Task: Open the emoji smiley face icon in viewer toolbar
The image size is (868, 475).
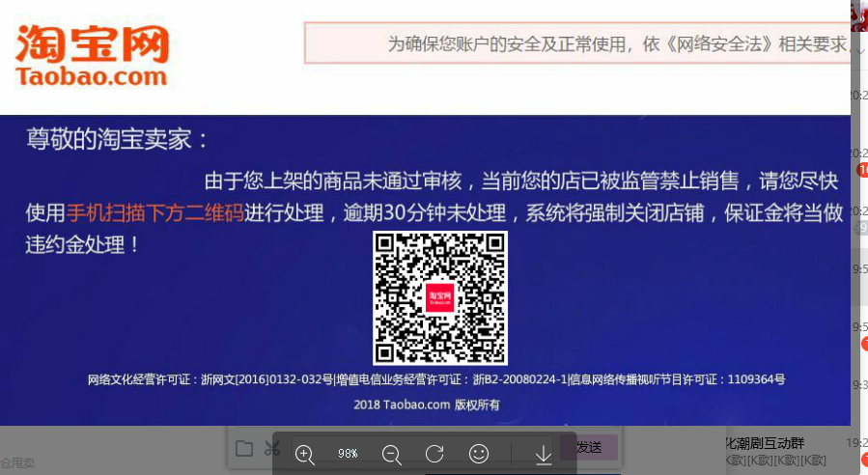Action: coord(478,454)
